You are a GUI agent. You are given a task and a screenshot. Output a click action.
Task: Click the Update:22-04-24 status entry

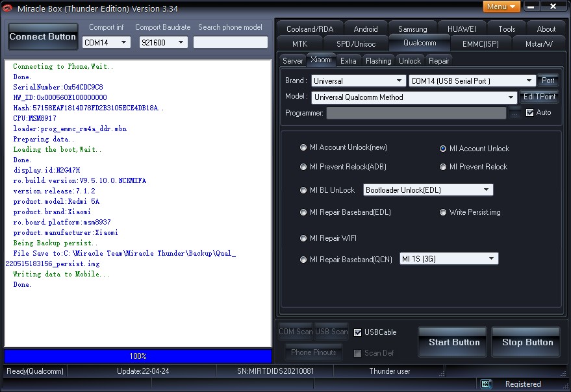(143, 371)
